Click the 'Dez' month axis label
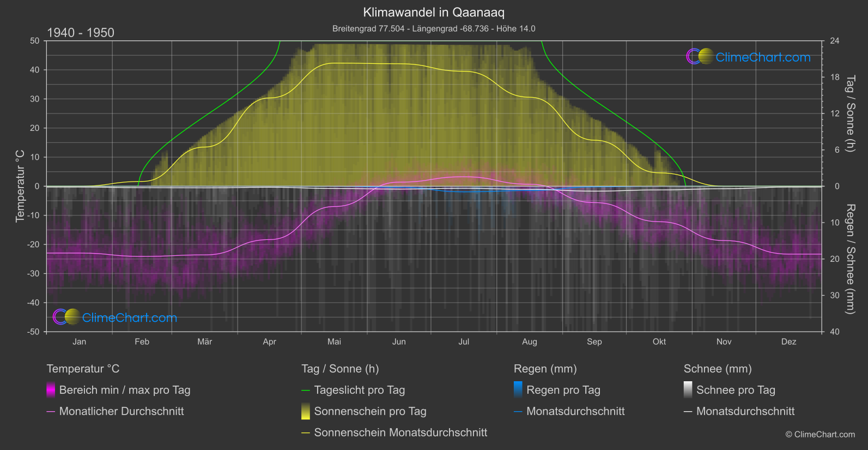 click(x=788, y=341)
